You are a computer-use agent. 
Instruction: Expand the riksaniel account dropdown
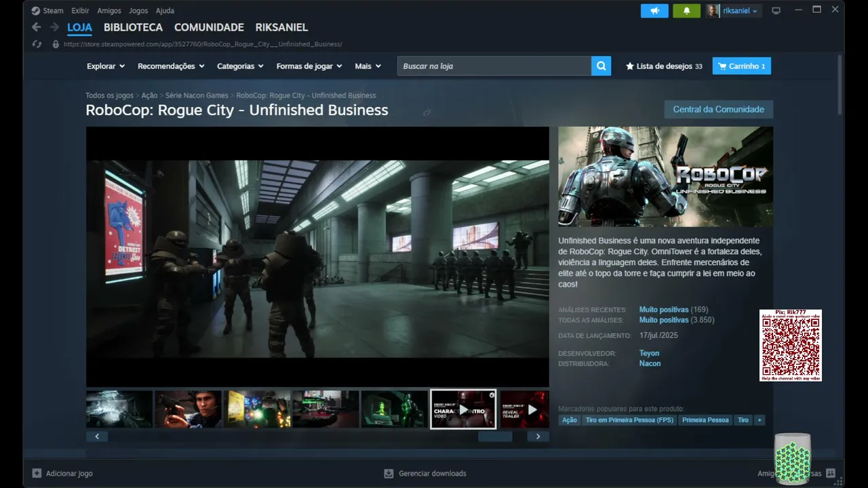coord(741,11)
